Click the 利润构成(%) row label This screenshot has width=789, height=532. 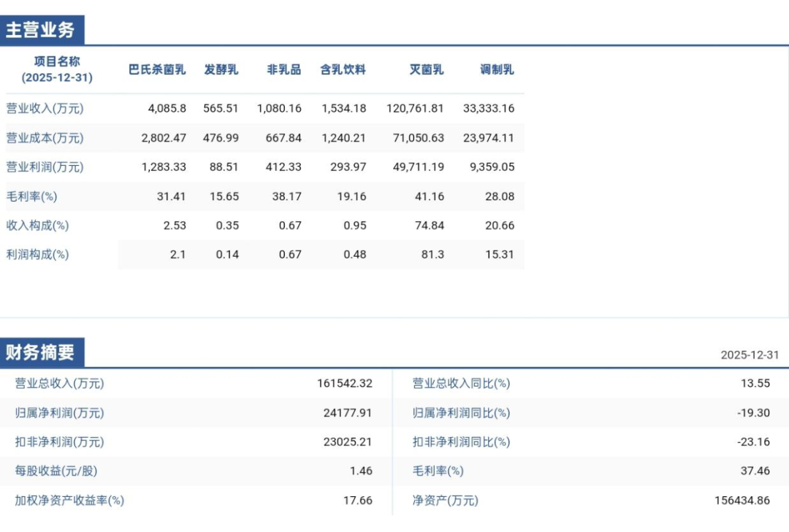click(x=37, y=255)
